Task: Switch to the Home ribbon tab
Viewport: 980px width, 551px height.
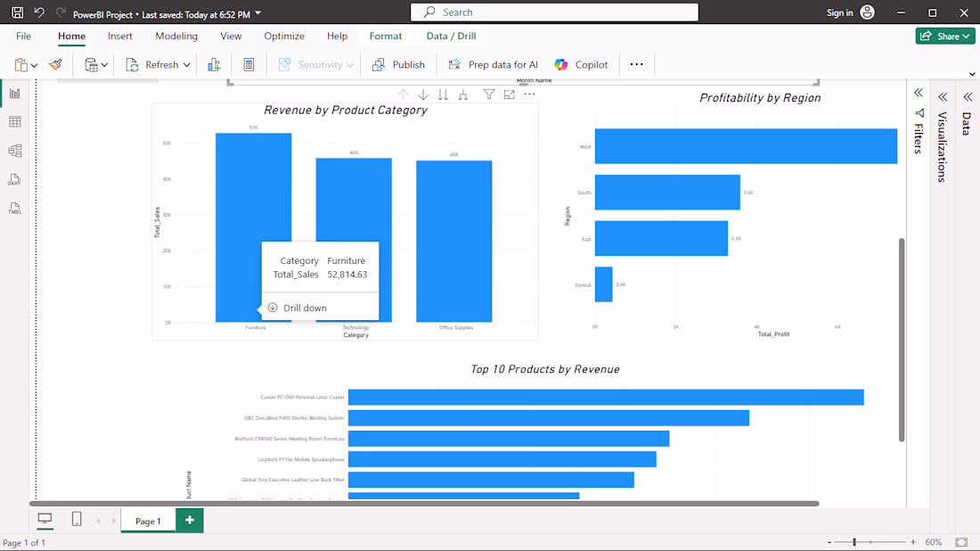Action: coord(71,37)
